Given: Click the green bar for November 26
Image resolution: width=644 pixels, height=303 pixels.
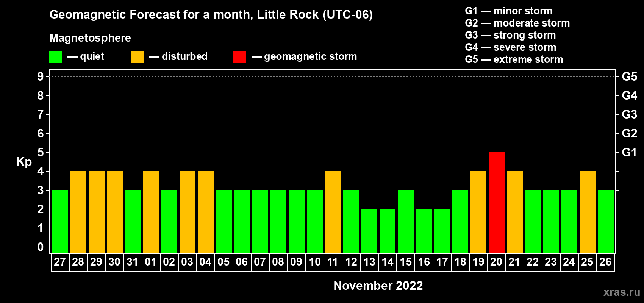Looking at the screenshot, I should (606, 221).
